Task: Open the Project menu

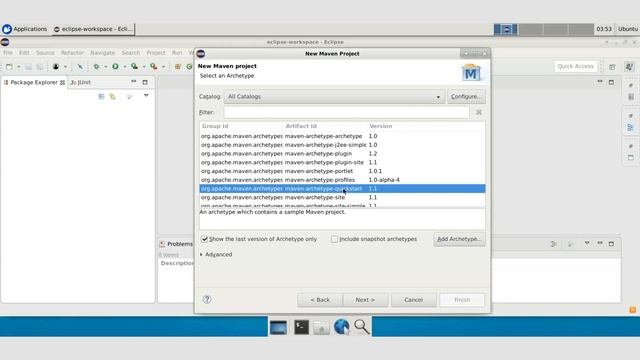Action: [x=156, y=53]
